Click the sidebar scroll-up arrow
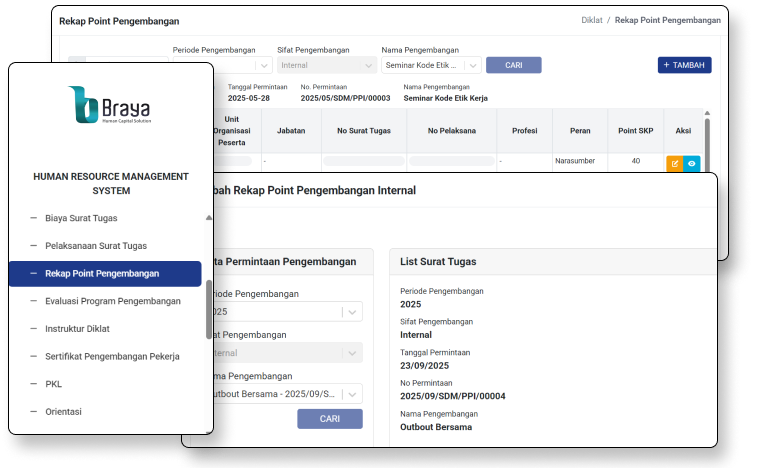 click(209, 217)
